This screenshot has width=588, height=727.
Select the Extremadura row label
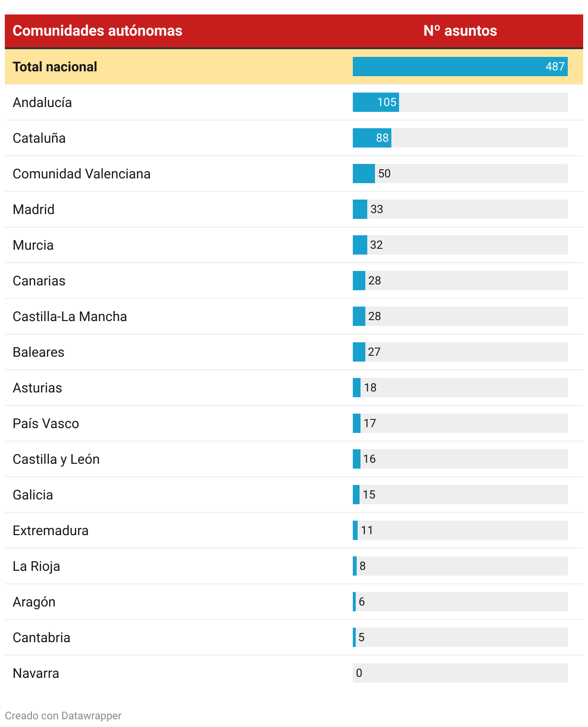pos(51,530)
